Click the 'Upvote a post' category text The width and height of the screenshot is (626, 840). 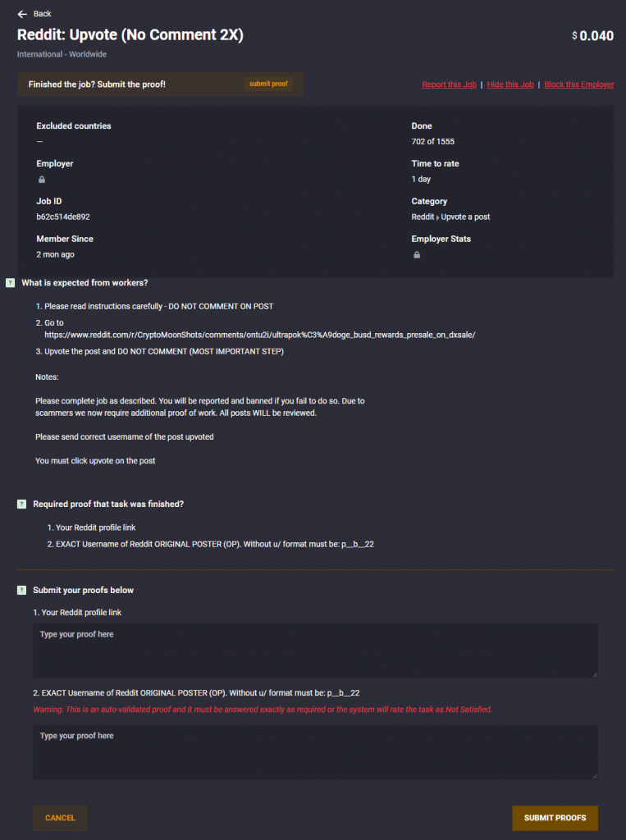click(x=465, y=217)
